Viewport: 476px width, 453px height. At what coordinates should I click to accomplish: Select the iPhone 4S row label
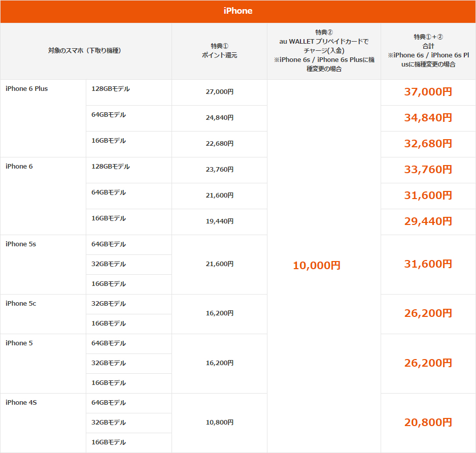[x=21, y=403]
